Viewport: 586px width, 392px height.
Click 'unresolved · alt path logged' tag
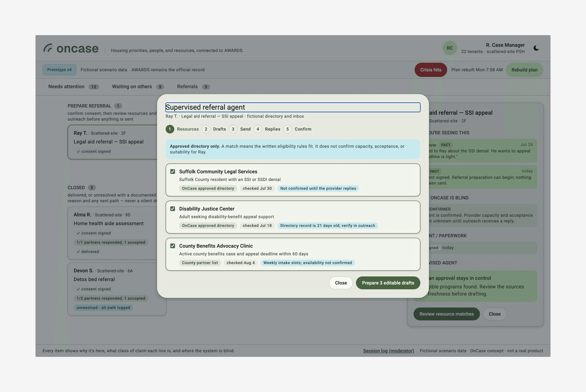point(103,307)
